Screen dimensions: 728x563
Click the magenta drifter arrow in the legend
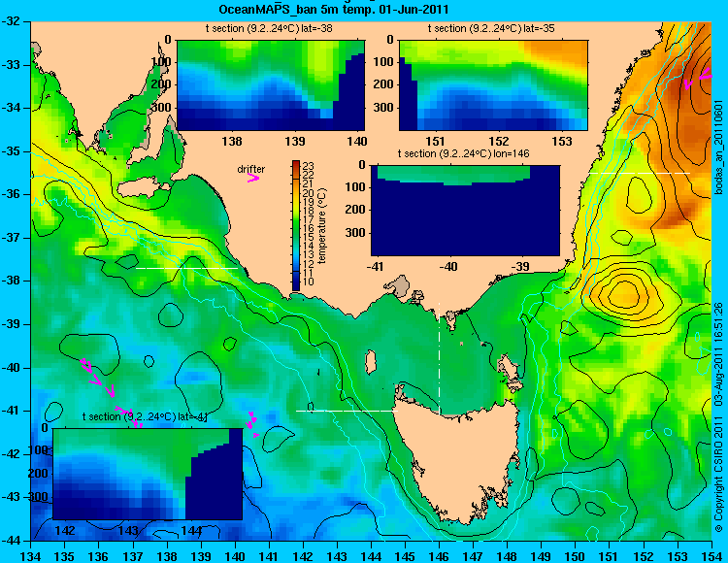[x=253, y=179]
